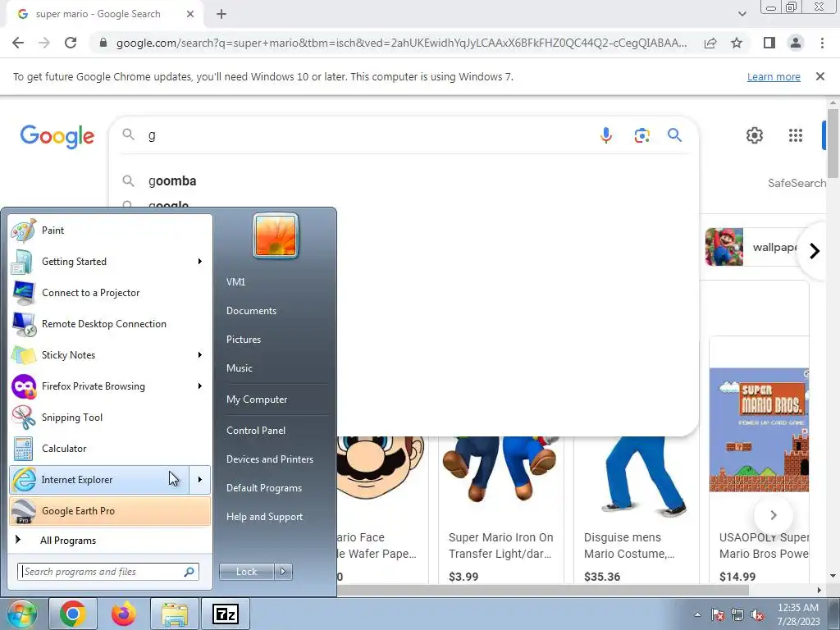Launch the Snipping Tool
This screenshot has width=840, height=630.
(x=110, y=418)
